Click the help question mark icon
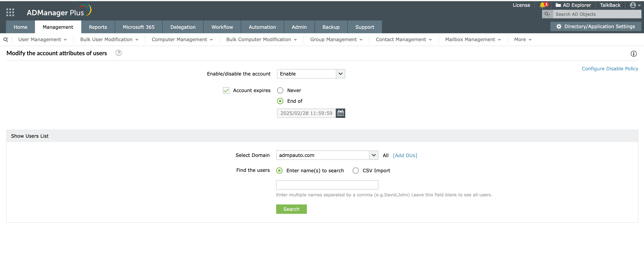The height and width of the screenshot is (275, 644). pyautogui.click(x=119, y=53)
